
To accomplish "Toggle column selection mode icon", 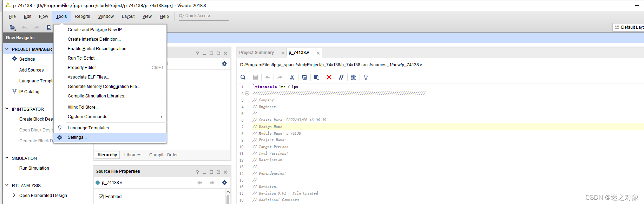I will (354, 77).
